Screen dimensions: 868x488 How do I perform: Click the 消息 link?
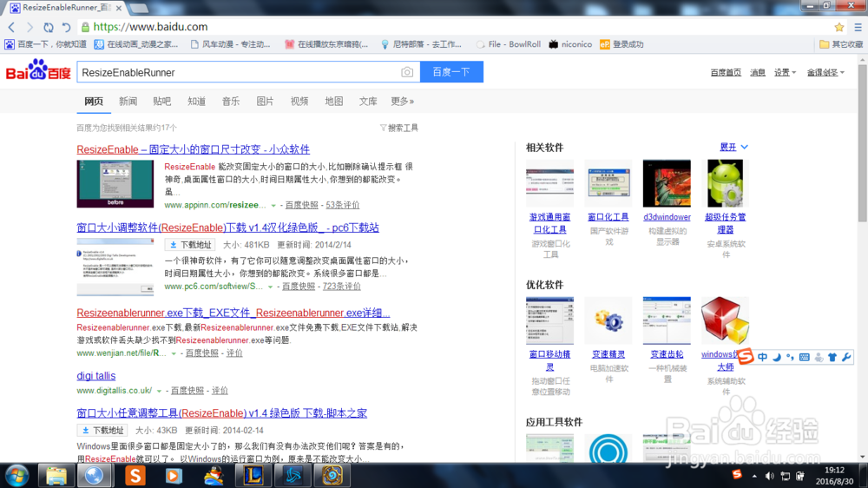757,73
